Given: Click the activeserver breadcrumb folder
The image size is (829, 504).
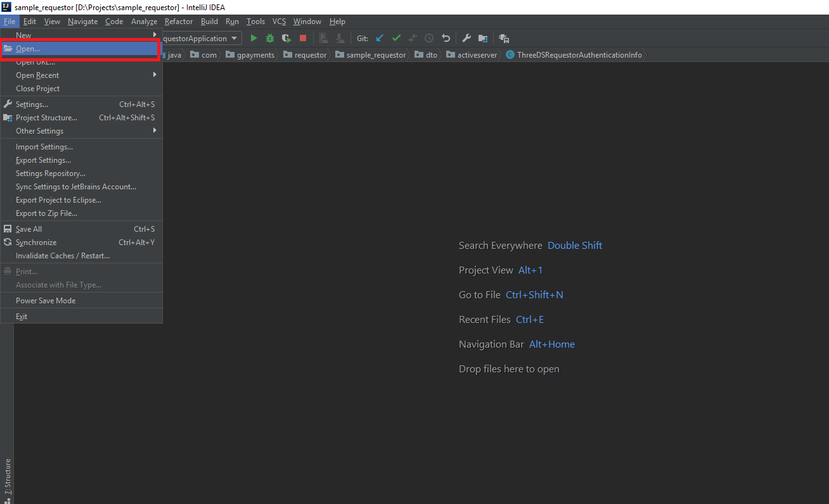Looking at the screenshot, I should coord(472,55).
